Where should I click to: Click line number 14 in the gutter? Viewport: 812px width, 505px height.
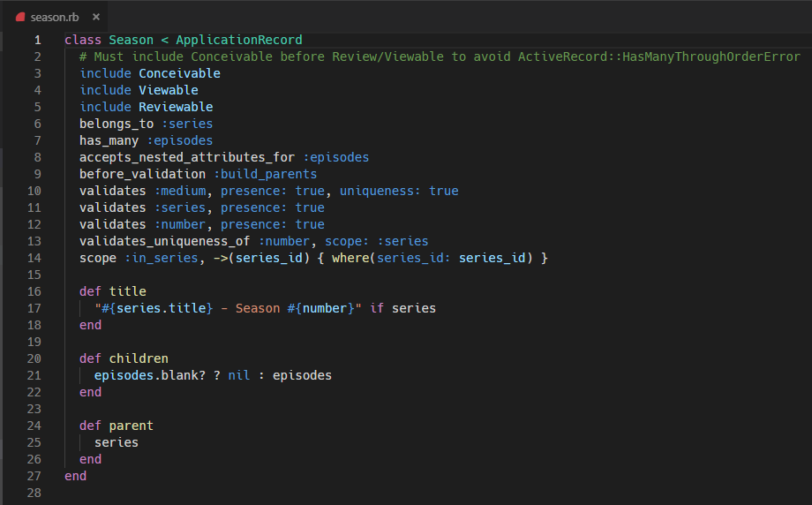[34, 258]
